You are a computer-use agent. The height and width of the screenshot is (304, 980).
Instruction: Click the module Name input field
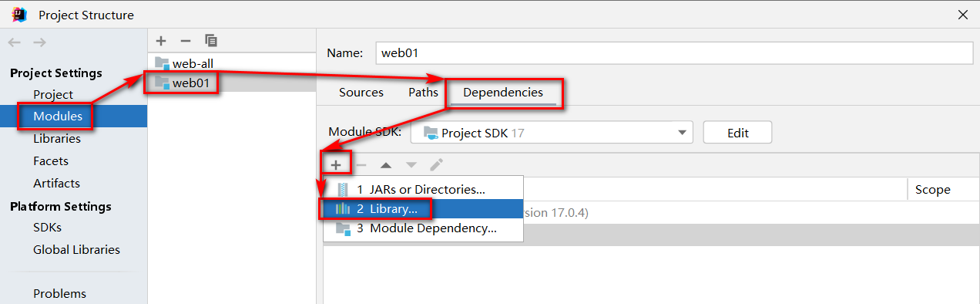coord(674,53)
